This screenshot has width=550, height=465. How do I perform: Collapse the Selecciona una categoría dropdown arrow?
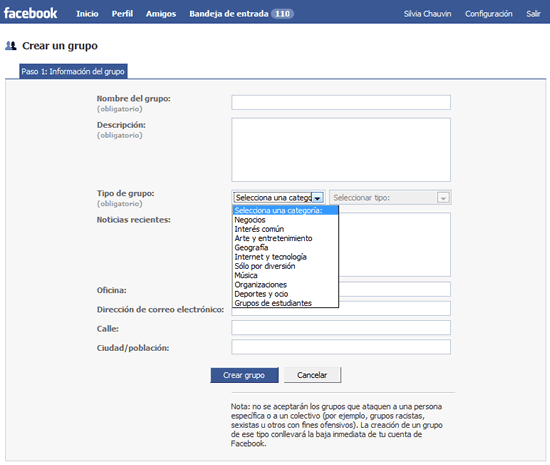pyautogui.click(x=317, y=198)
